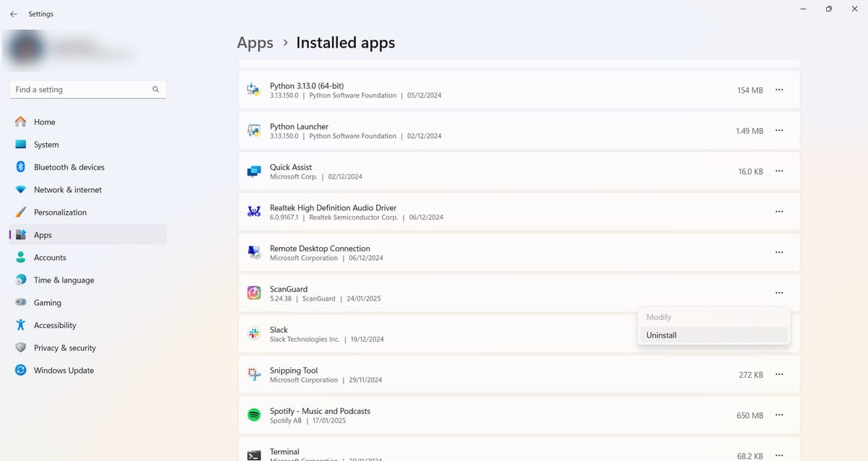Viewport: 868px width, 461px height.
Task: Open more options for Spotify
Action: coord(779,415)
